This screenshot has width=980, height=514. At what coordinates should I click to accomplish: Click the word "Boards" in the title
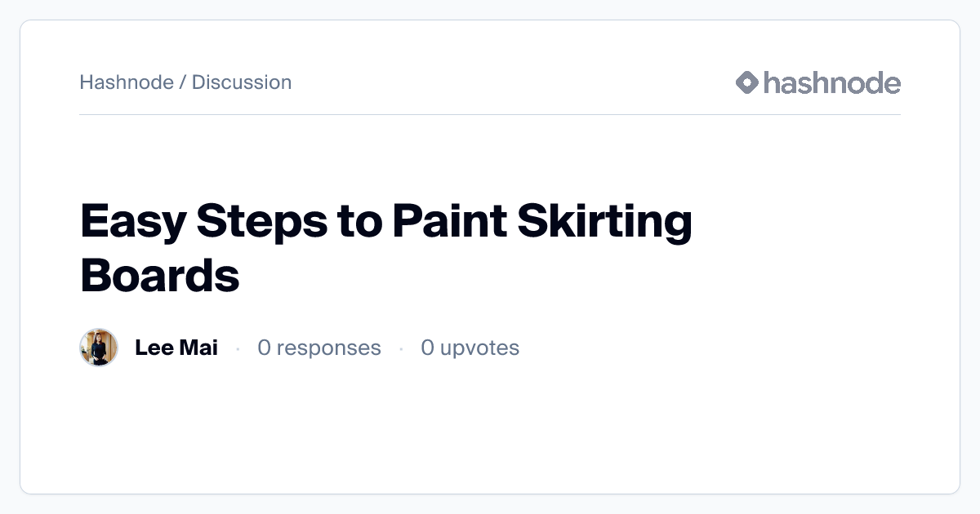click(160, 276)
